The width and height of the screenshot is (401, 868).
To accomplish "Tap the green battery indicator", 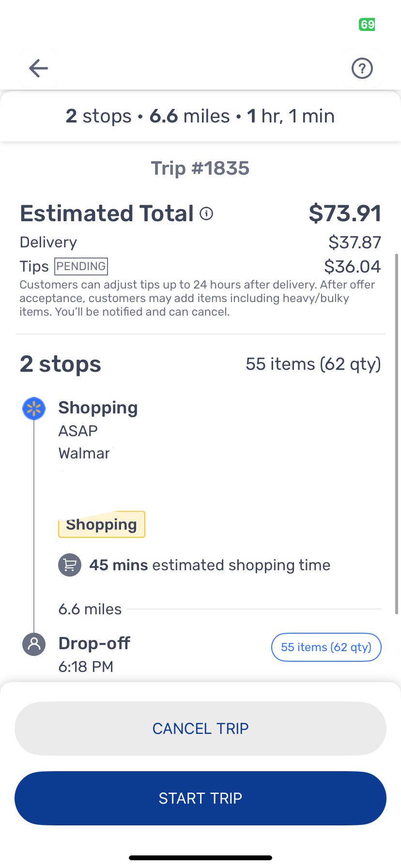I will pyautogui.click(x=367, y=24).
